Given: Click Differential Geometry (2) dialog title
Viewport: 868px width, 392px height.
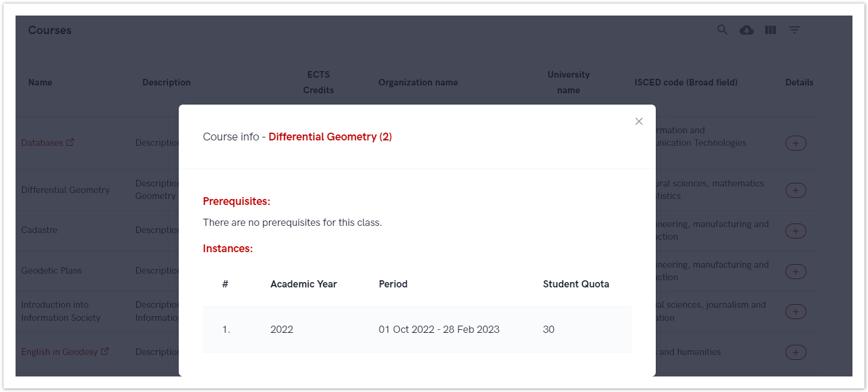Looking at the screenshot, I should pos(330,137).
